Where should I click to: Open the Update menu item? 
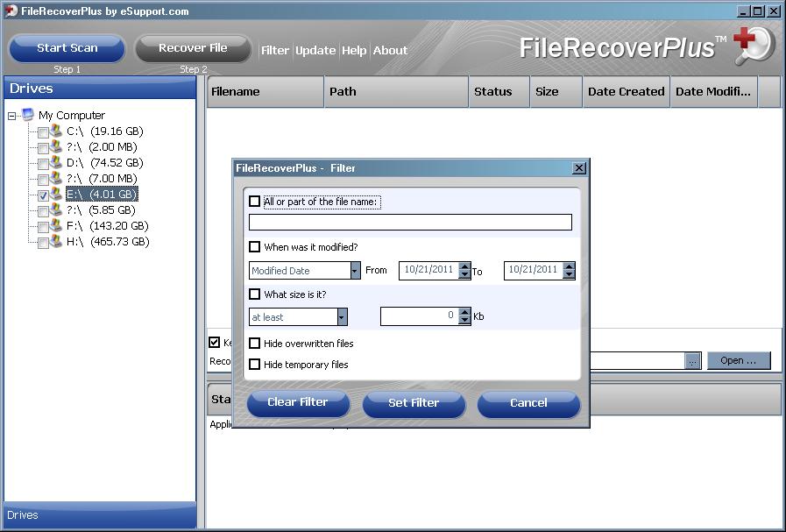click(x=315, y=51)
